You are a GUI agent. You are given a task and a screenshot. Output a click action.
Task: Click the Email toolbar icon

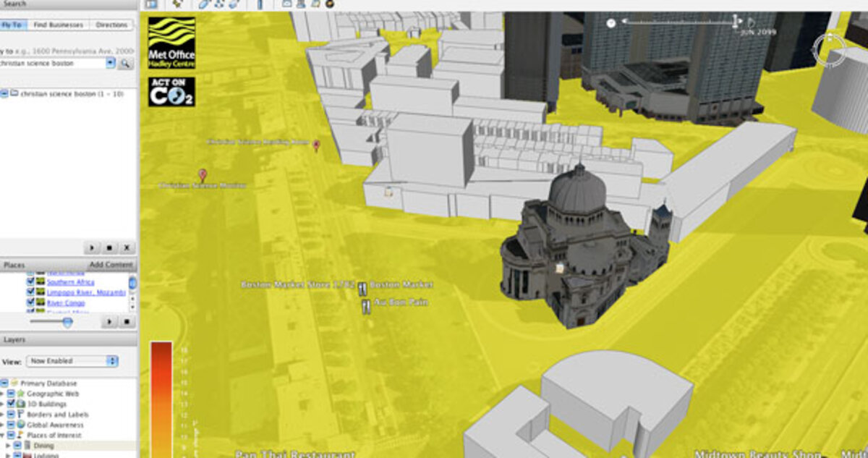coord(287,4)
